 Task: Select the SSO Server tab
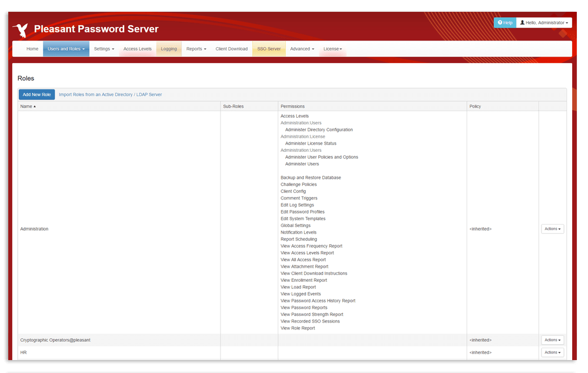point(269,49)
